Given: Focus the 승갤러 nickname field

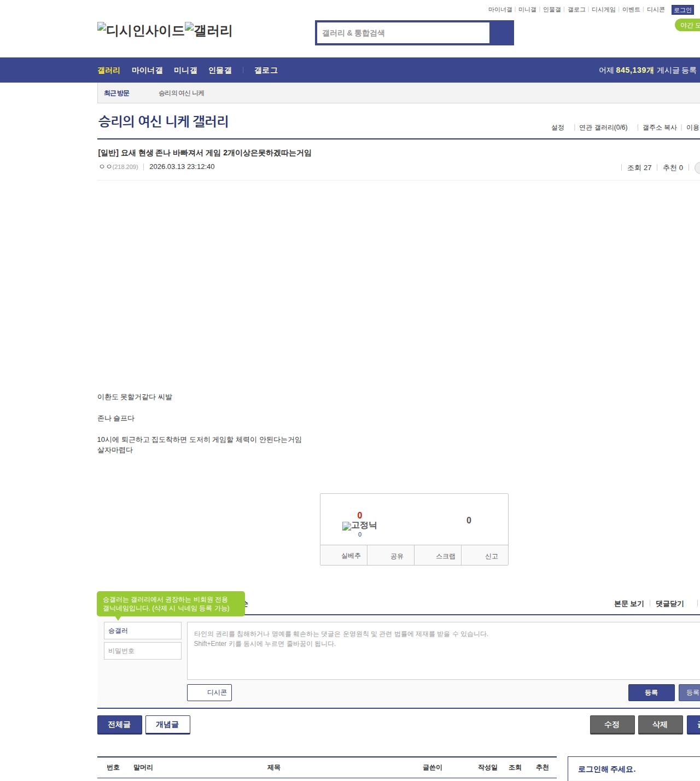Looking at the screenshot, I should (143, 631).
